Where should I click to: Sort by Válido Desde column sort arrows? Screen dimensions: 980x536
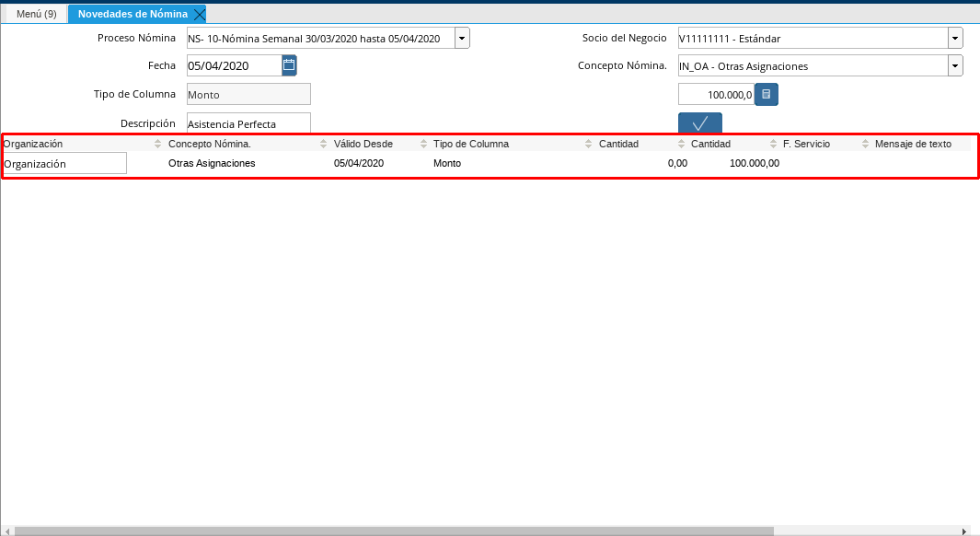(423, 145)
